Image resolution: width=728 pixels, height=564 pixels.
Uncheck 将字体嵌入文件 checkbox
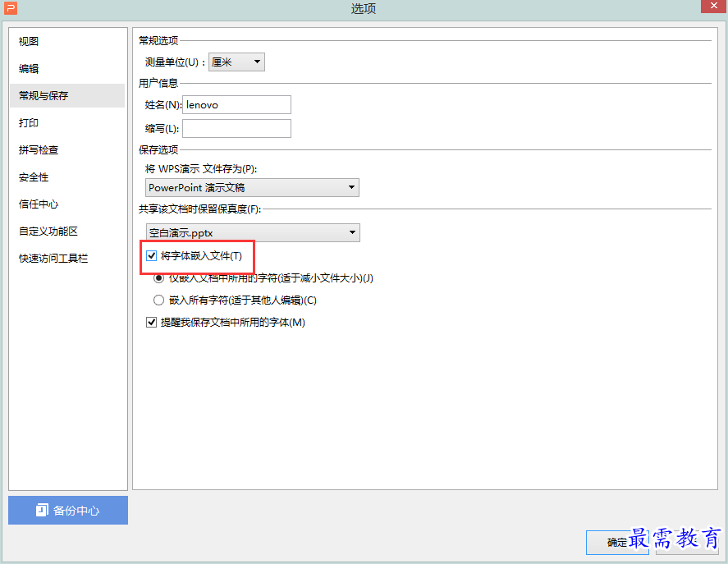click(151, 255)
